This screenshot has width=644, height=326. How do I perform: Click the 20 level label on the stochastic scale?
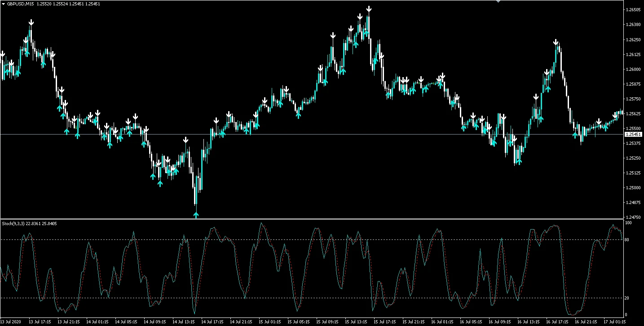pos(626,298)
